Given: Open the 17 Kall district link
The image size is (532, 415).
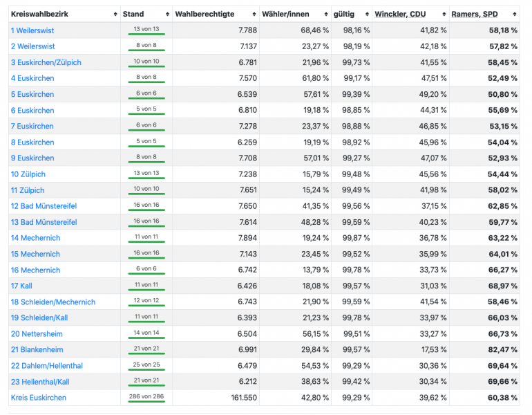Looking at the screenshot, I should [21, 286].
